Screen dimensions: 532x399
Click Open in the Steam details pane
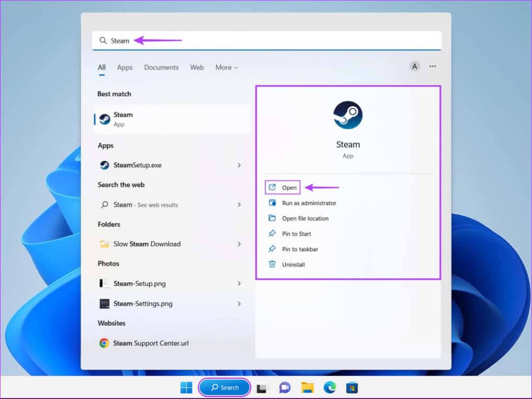click(x=282, y=188)
